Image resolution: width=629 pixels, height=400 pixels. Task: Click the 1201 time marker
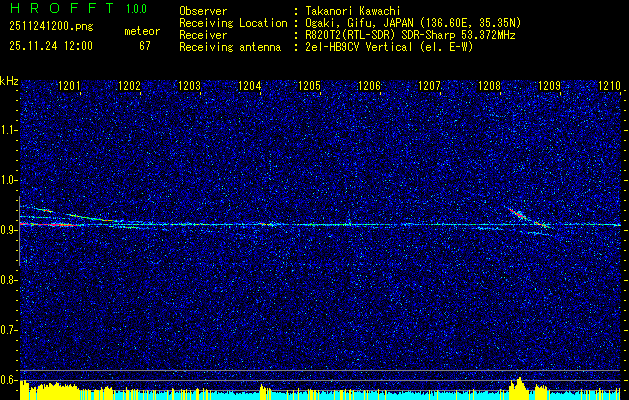tap(69, 86)
